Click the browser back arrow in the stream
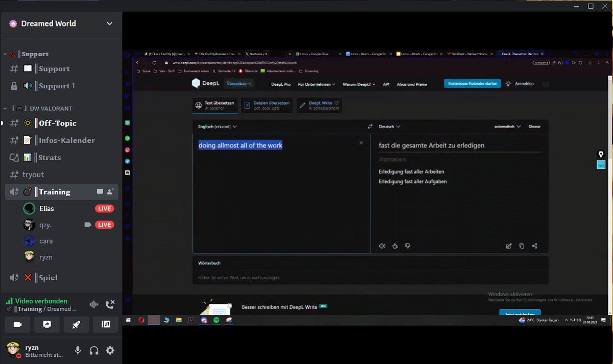613x364 pixels. click(x=137, y=63)
